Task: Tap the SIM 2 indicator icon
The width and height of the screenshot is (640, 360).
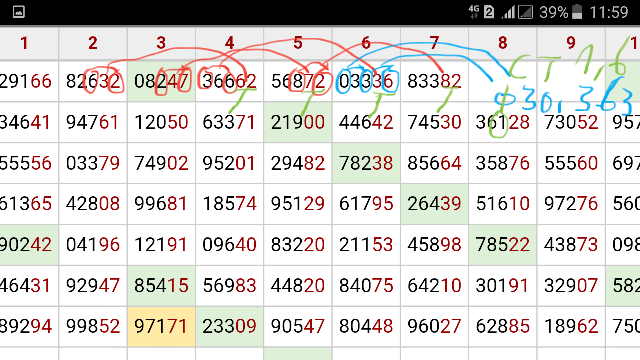Action: click(x=489, y=12)
